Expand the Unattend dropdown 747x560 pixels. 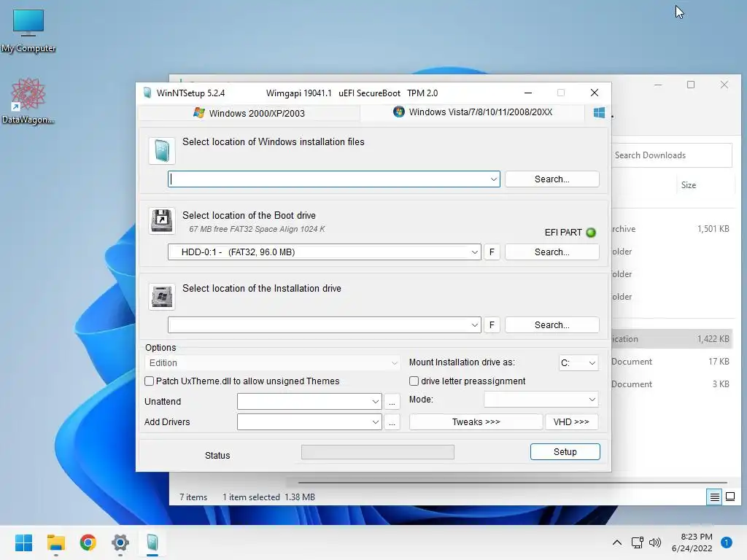coord(376,402)
